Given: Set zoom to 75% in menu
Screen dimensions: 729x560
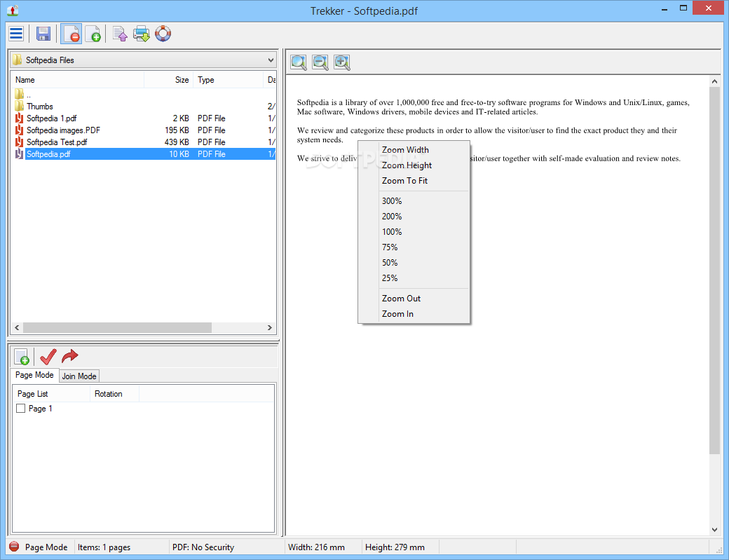Looking at the screenshot, I should tap(390, 247).
